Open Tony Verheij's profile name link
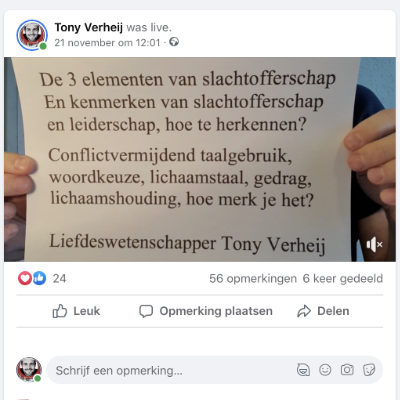The height and width of the screenshot is (400, 400). coord(89,27)
